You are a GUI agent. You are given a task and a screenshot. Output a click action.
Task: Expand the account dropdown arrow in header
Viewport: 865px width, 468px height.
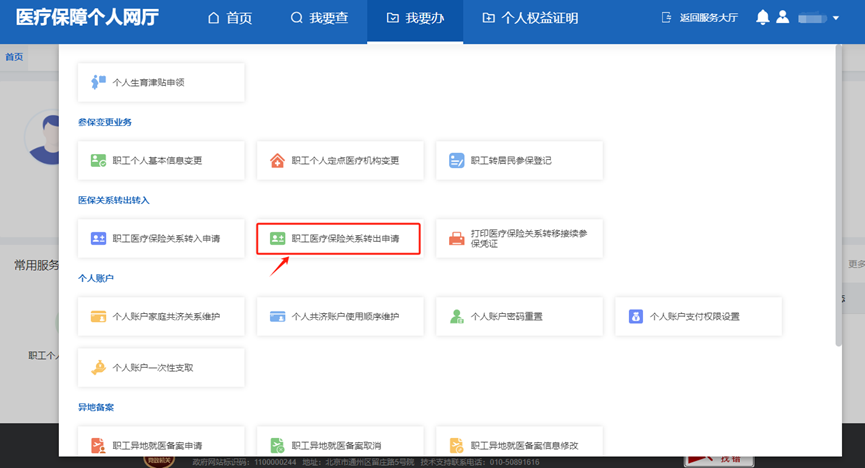(836, 18)
